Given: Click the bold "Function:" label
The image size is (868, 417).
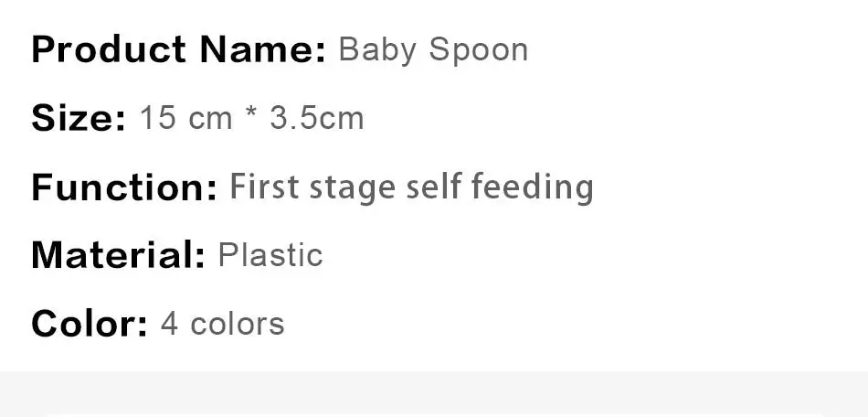Looking at the screenshot, I should pos(124,187).
